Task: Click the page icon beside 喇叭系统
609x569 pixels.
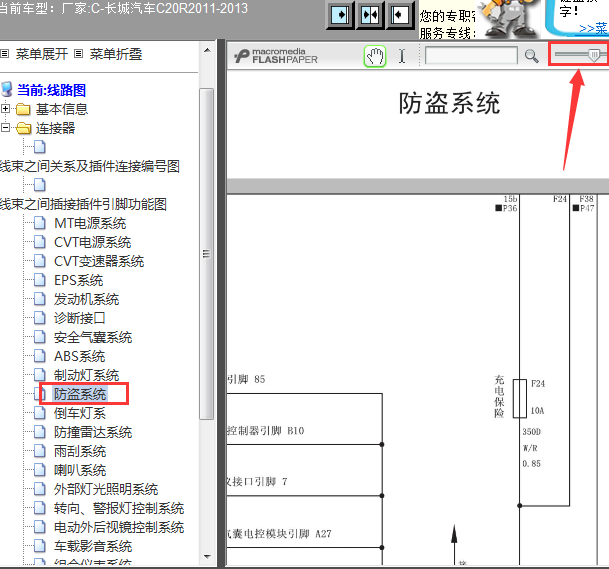Action: pos(39,470)
